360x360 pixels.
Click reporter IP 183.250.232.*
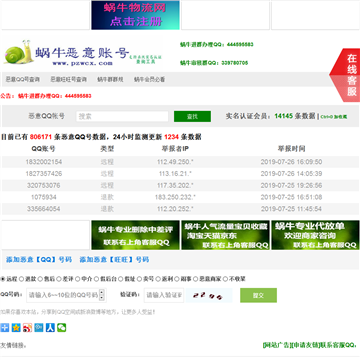tap(175, 197)
